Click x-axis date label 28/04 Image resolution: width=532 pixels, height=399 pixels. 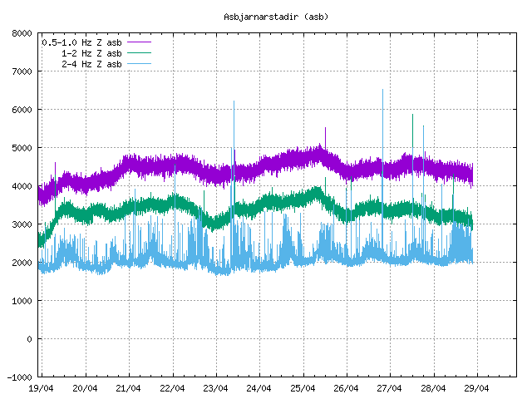[433, 388]
